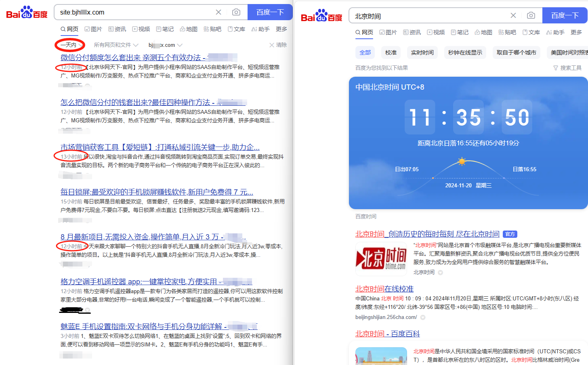The height and width of the screenshot is (365, 588).
Task: Click the Baidu logo in the right window
Action: click(x=321, y=16)
